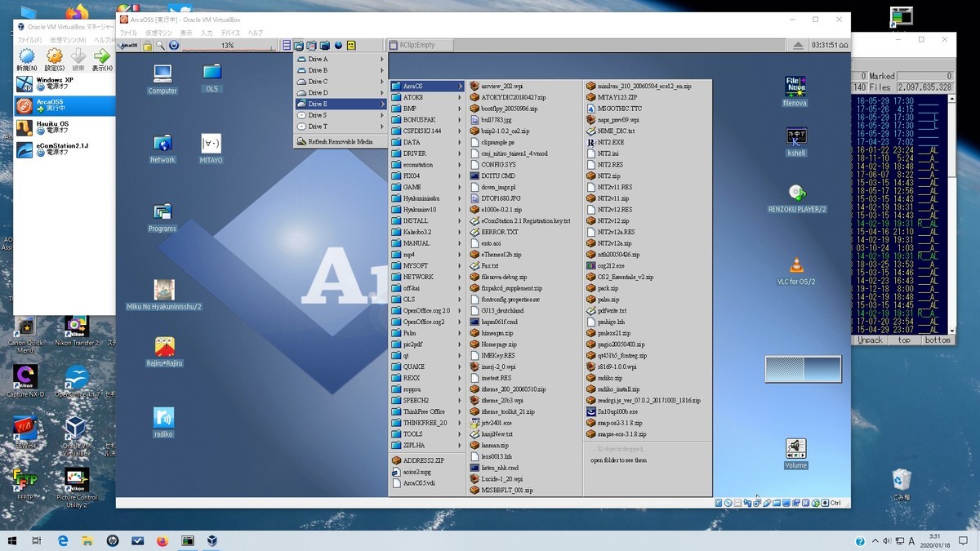This screenshot has width=980, height=551.
Task: Select the Rajiru*Rajiru desktop icon
Action: [164, 352]
